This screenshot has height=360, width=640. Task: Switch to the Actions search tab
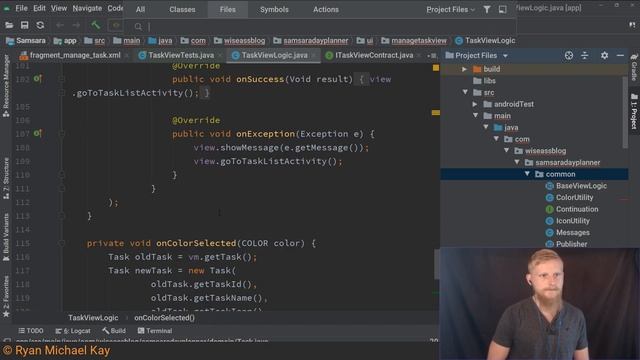pyautogui.click(x=326, y=9)
